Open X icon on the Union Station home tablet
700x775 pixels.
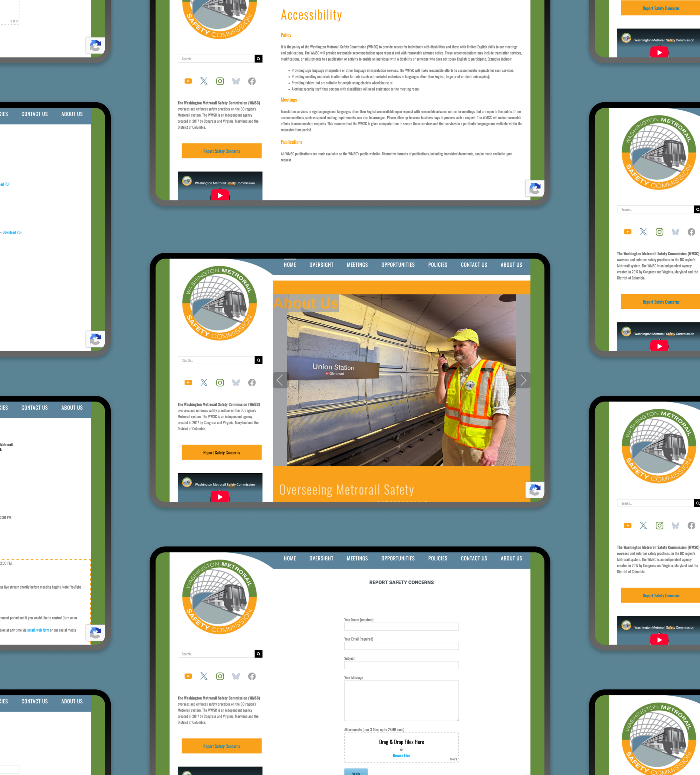point(204,382)
